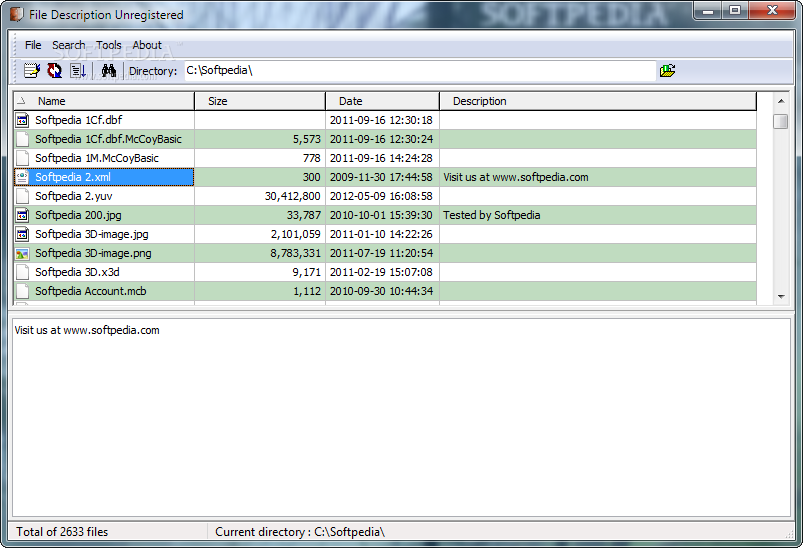803x548 pixels.
Task: Select the file Softpedia Account.mcb
Action: [x=91, y=291]
